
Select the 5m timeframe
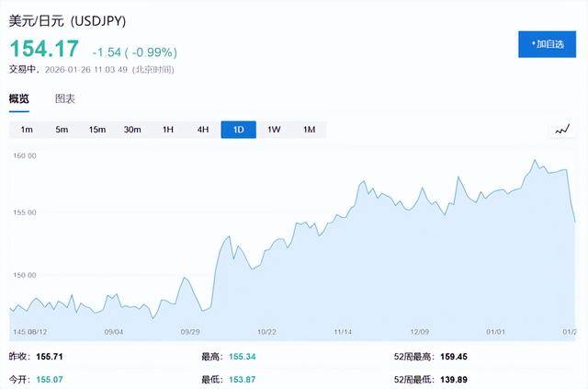point(62,130)
